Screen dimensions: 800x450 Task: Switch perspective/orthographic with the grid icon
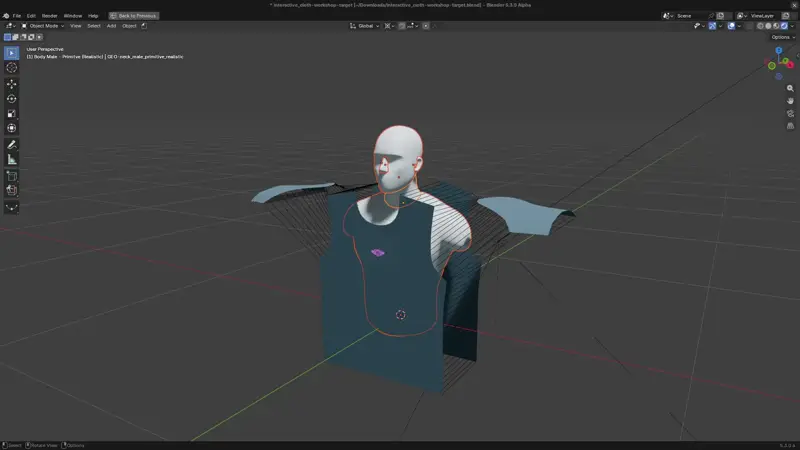pos(790,126)
